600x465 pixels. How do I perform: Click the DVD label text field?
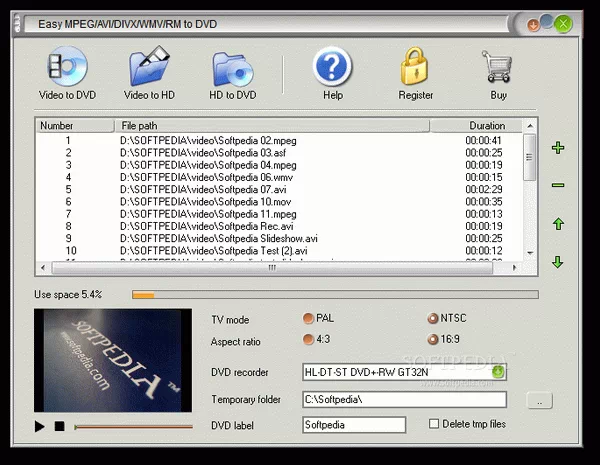click(354, 425)
